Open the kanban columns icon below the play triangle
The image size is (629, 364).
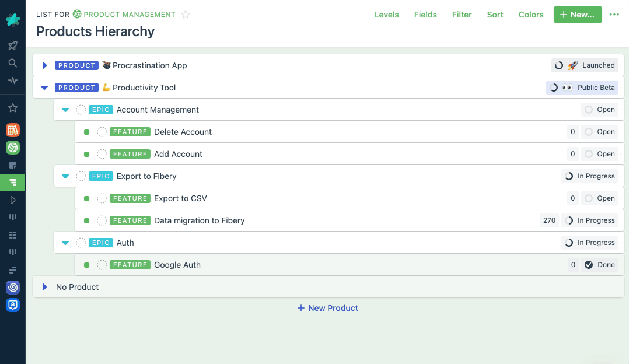13,217
